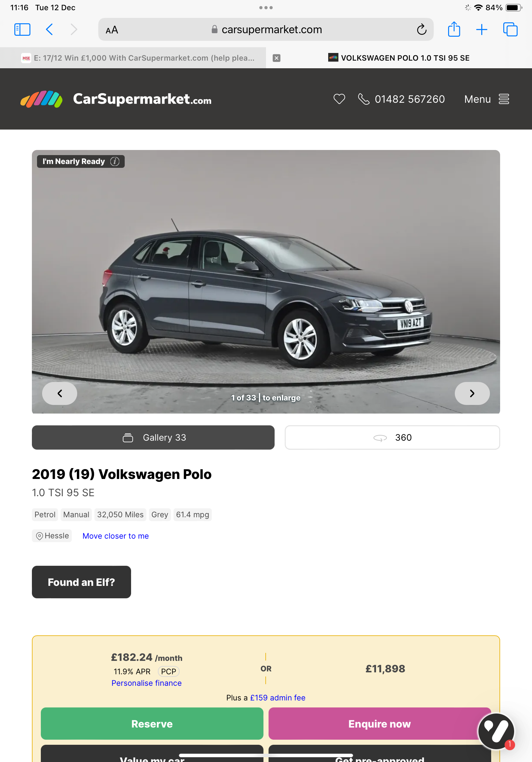Screen dimensions: 532x762
Task: Click the Move closer to me link
Action: pos(115,536)
